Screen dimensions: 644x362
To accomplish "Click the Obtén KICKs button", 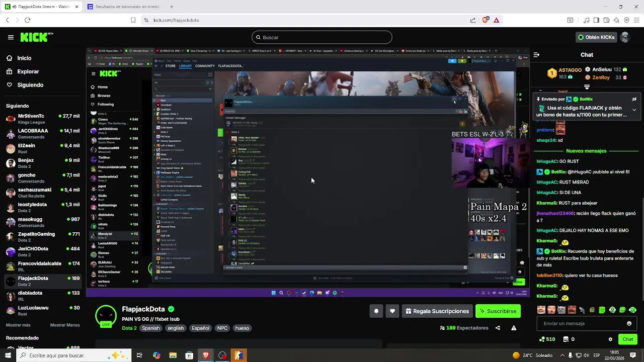I will [x=596, y=37].
